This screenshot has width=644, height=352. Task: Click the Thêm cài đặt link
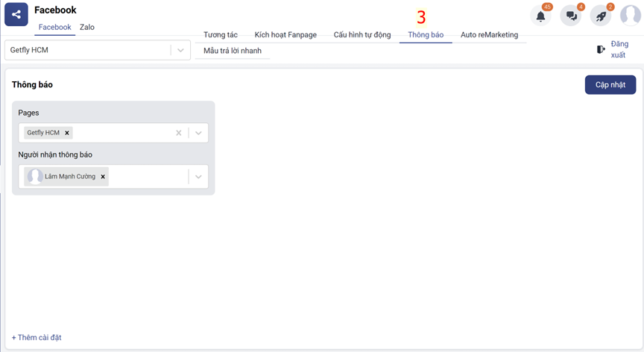coord(37,338)
